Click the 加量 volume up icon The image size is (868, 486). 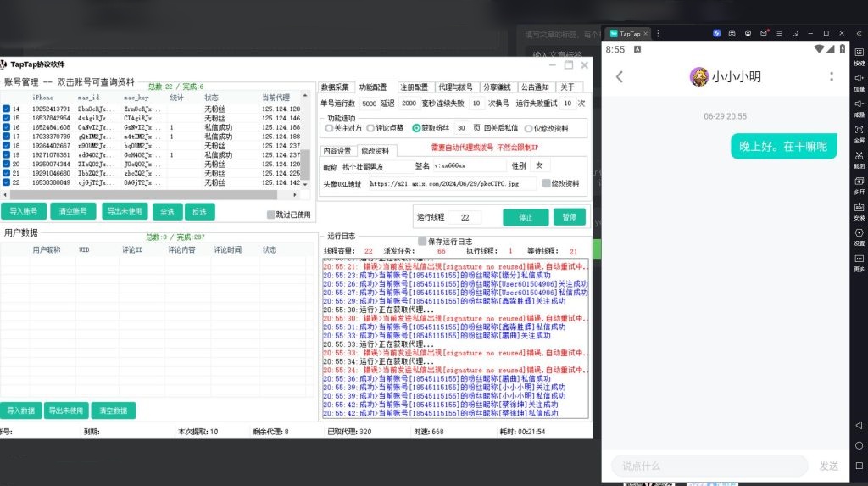pos(859,77)
